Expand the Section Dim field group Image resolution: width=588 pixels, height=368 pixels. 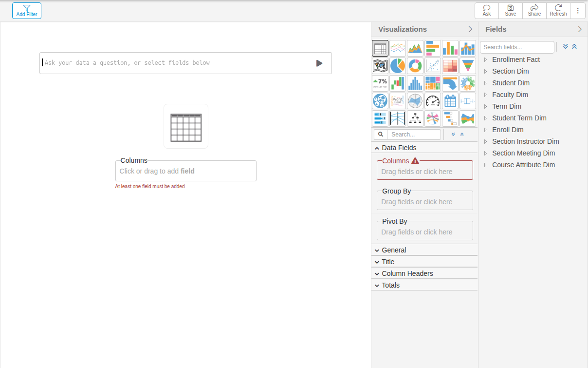tap(485, 71)
